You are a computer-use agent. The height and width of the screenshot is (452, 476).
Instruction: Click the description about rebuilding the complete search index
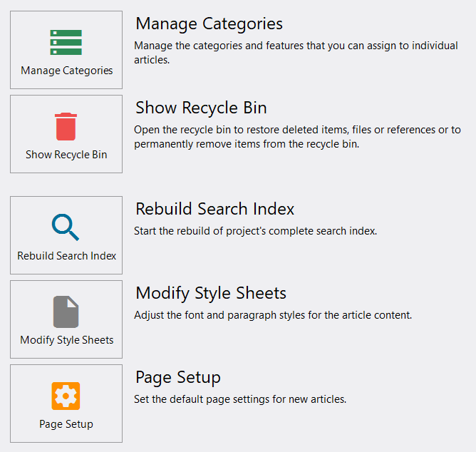pyautogui.click(x=255, y=231)
